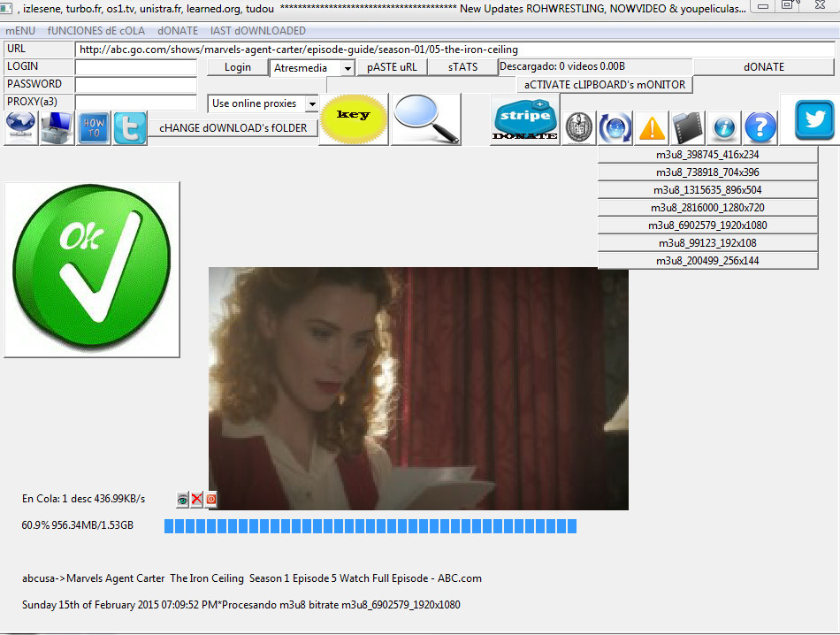Select the m3u8_398745_416x234 quality

pos(707,155)
